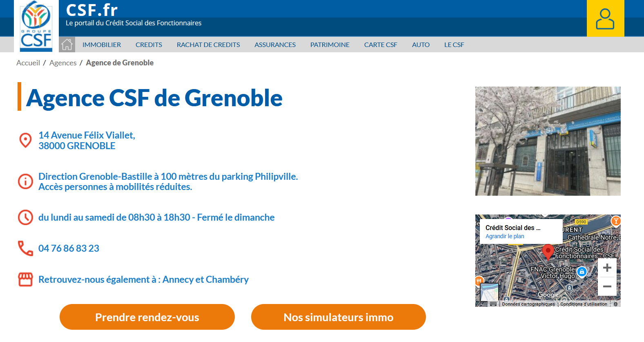Call the phone number 04 76 86 83 23
Viewport: 644px width, 342px height.
(69, 248)
